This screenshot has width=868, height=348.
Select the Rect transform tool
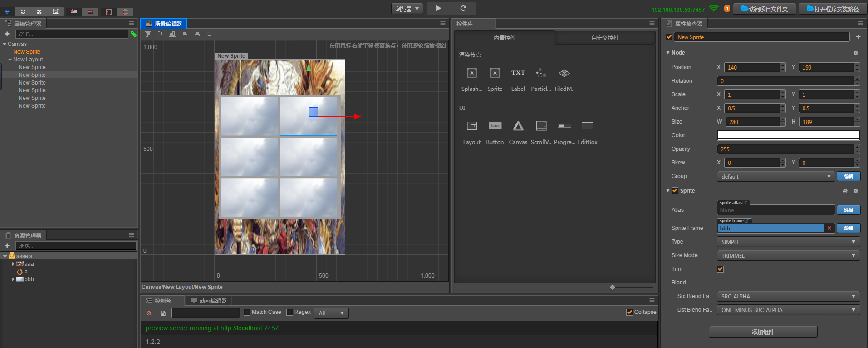click(56, 11)
